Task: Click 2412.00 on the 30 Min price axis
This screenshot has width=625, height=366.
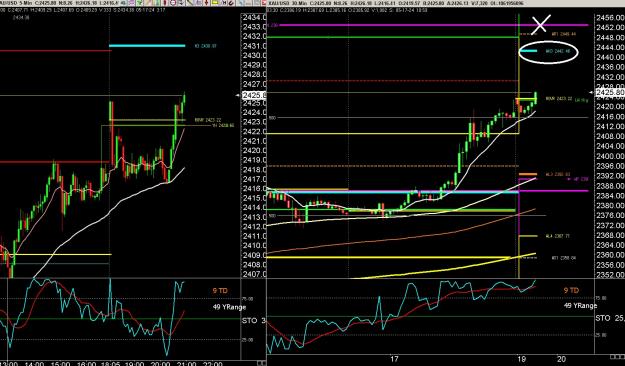Action: (610, 126)
